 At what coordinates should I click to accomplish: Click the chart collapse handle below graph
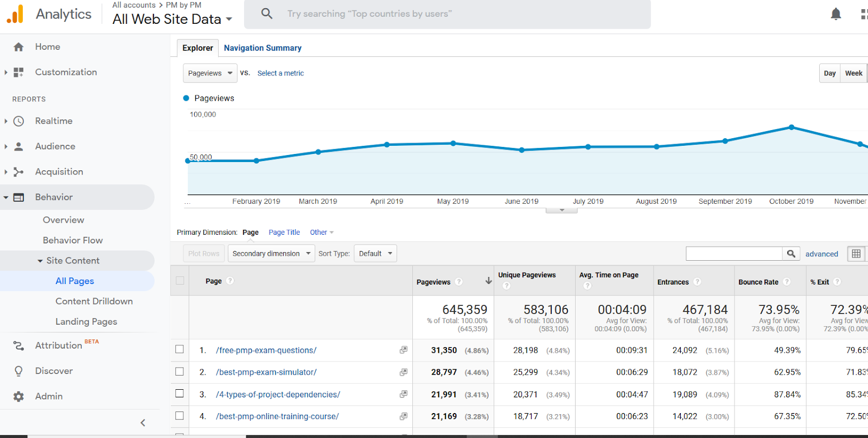(561, 210)
